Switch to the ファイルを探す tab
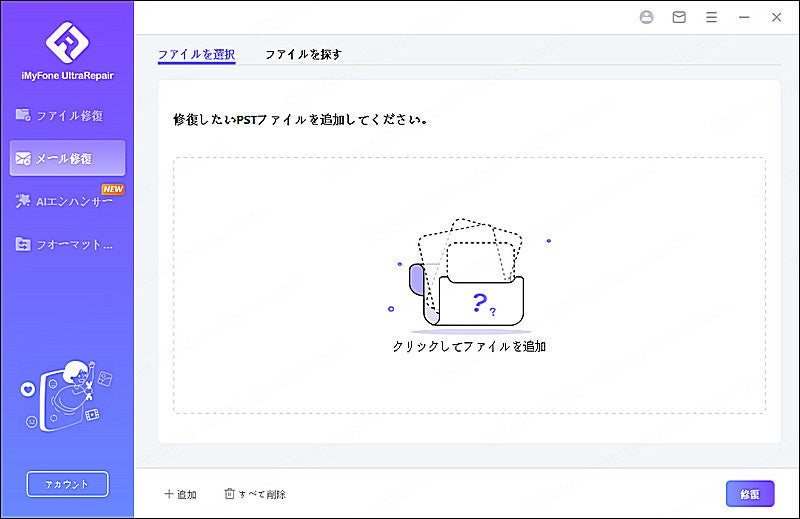This screenshot has width=800, height=519. (x=303, y=54)
